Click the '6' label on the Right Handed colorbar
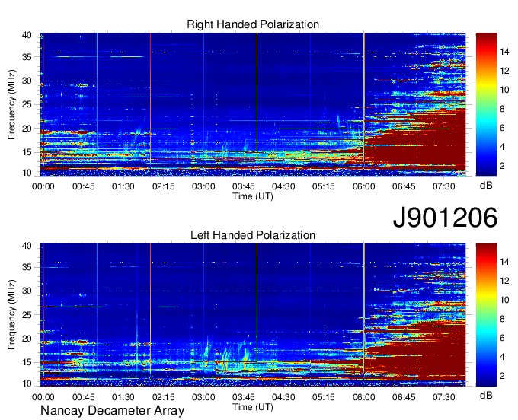This screenshot has width=518, height=420. click(502, 128)
